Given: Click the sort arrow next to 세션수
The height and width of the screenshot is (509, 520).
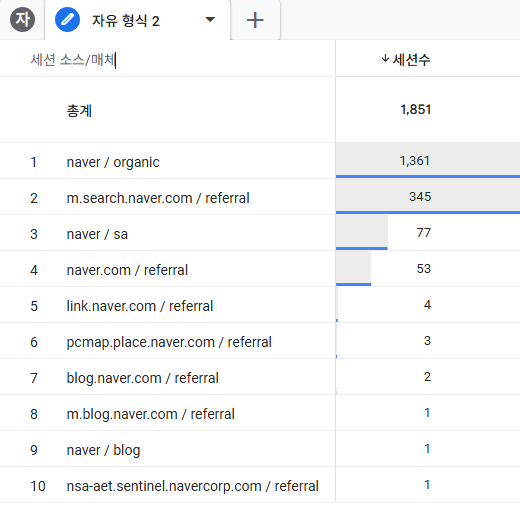Looking at the screenshot, I should pos(385,59).
